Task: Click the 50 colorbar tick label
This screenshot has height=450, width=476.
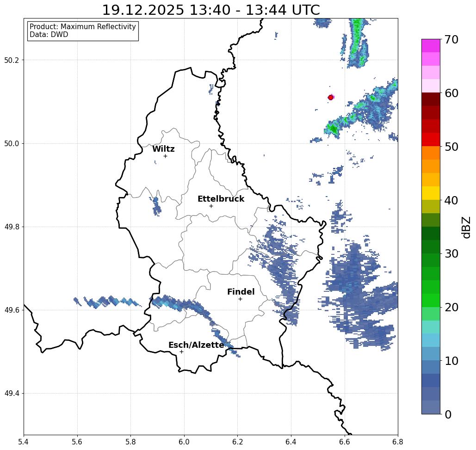Action: click(451, 147)
